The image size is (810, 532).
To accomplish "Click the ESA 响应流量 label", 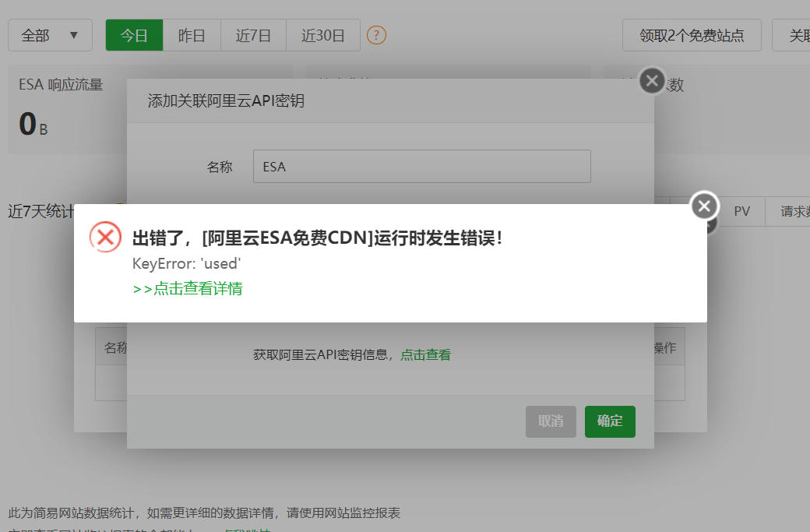I will click(x=61, y=85).
